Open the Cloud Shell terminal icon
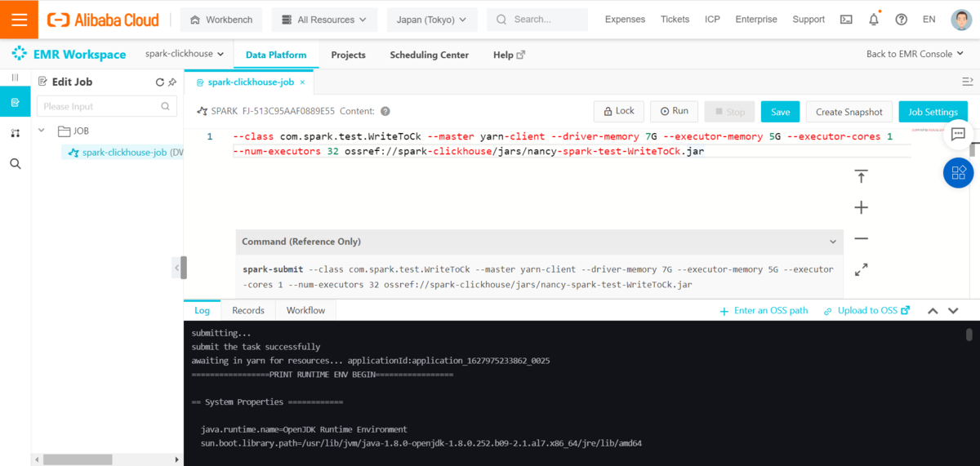The image size is (980, 466). pyautogui.click(x=847, y=20)
